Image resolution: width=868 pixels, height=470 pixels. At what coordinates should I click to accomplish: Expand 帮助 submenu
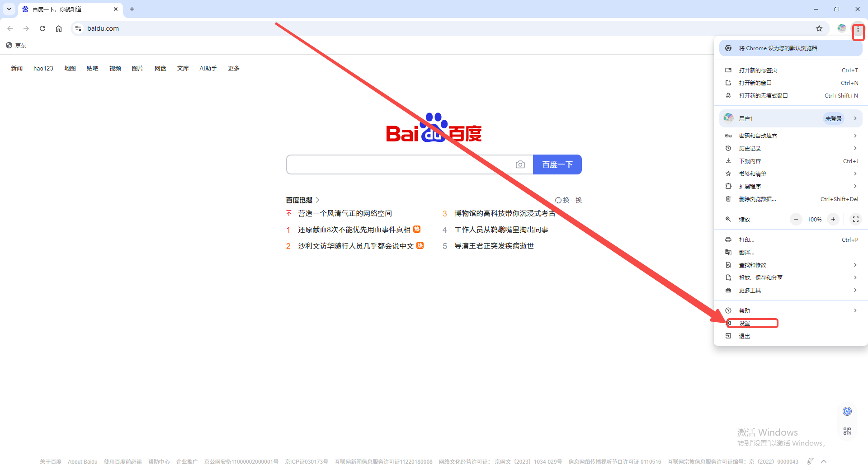coord(791,310)
